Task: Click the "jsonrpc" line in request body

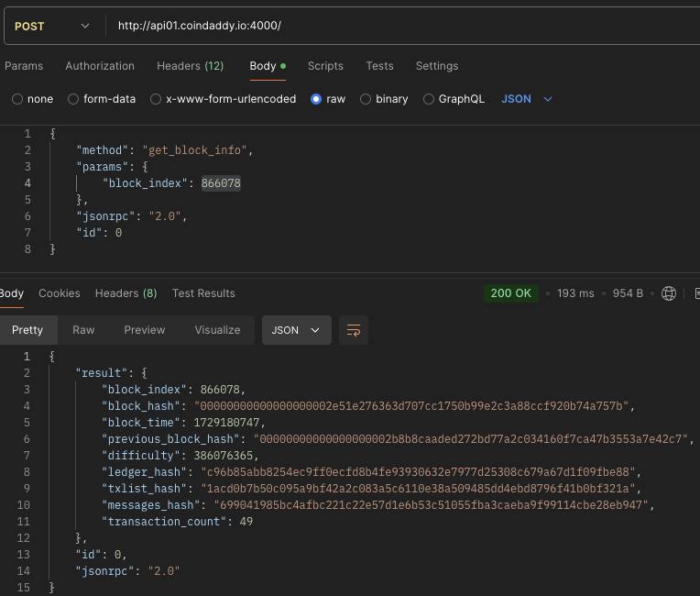Action: pyautogui.click(x=131, y=216)
